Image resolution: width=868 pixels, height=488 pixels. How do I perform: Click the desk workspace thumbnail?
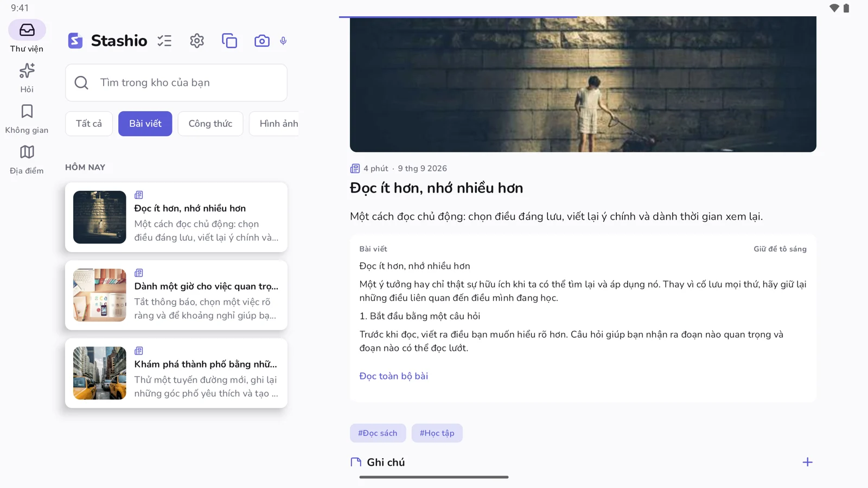[x=100, y=295]
